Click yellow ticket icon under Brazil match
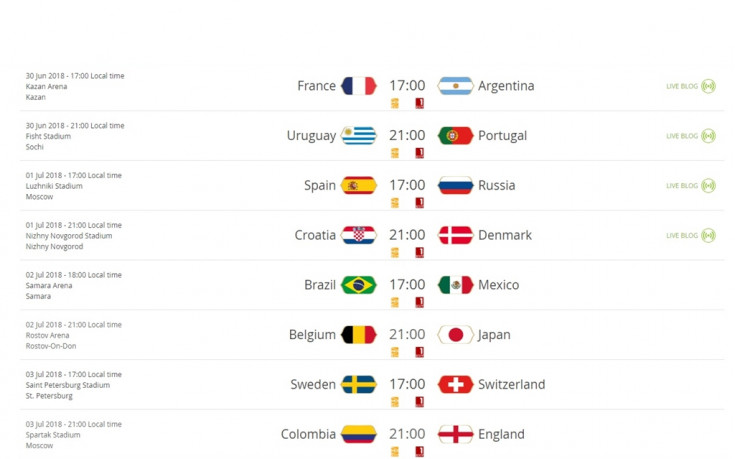The image size is (735, 459). [395, 302]
